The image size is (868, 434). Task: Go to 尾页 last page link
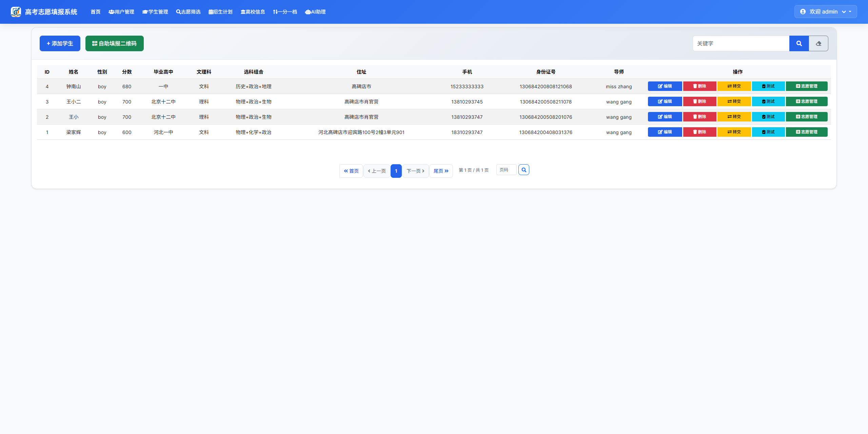coord(441,171)
